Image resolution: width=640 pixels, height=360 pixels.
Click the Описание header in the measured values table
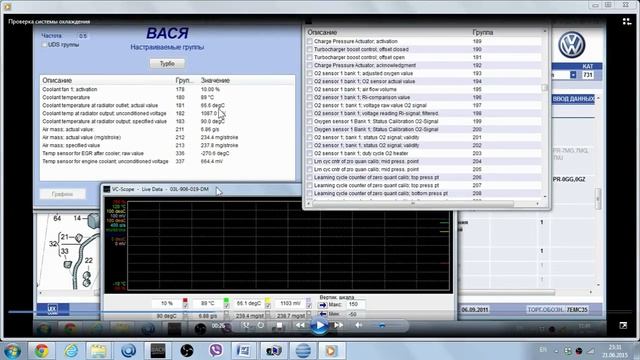[x=57, y=80]
